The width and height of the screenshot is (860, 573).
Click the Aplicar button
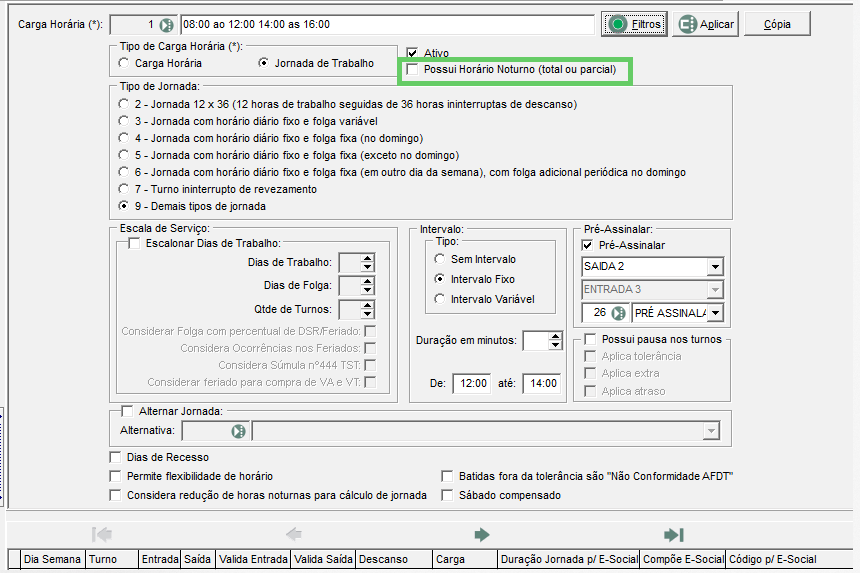point(706,24)
